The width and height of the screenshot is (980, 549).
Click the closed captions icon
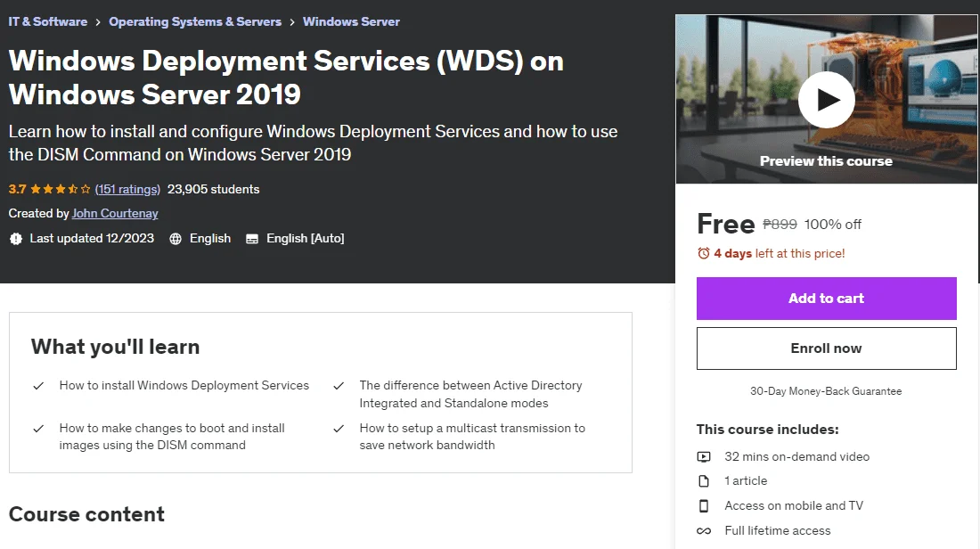click(252, 239)
